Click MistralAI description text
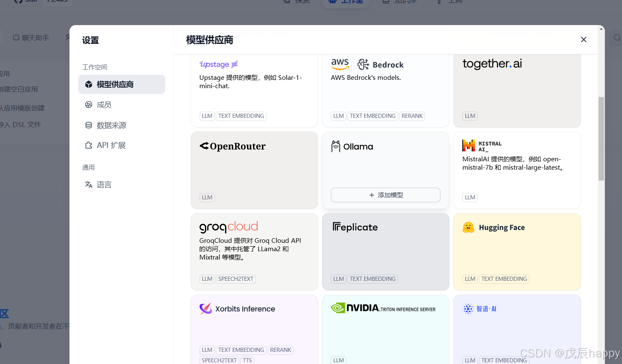Image resolution: width=622 pixels, height=364 pixels. tap(514, 163)
